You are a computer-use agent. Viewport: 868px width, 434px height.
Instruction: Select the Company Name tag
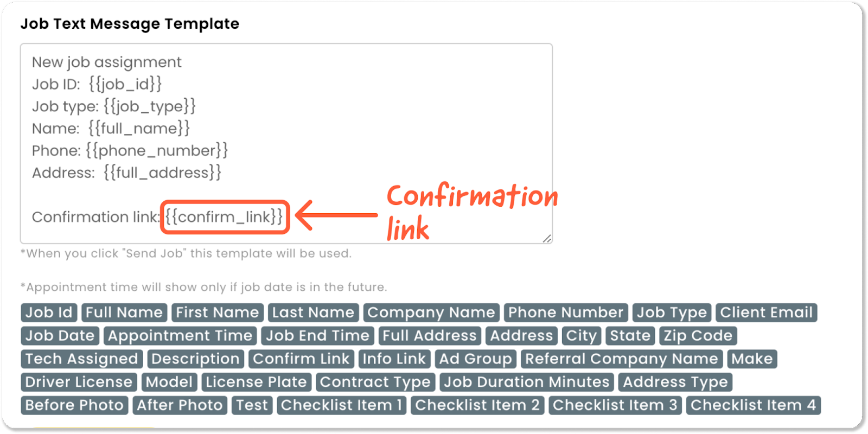point(431,312)
